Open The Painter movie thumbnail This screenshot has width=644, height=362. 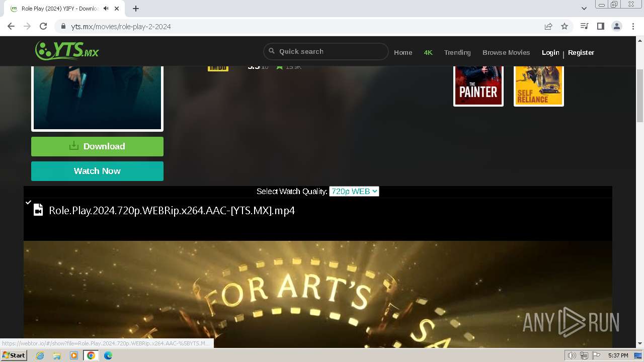coord(478,85)
